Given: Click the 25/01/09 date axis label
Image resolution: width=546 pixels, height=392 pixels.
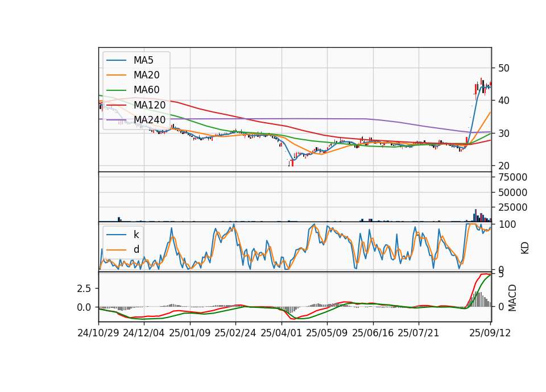Looking at the screenshot, I should [190, 333].
